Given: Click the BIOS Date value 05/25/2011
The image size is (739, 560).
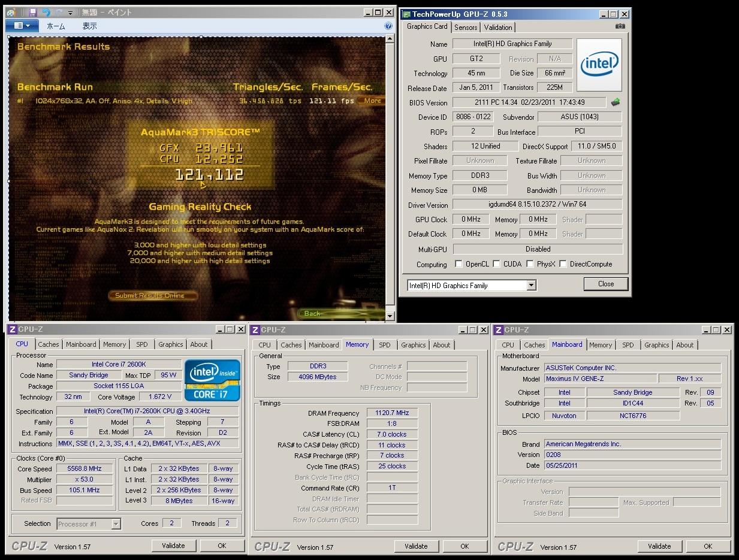Looking at the screenshot, I should click(632, 466).
